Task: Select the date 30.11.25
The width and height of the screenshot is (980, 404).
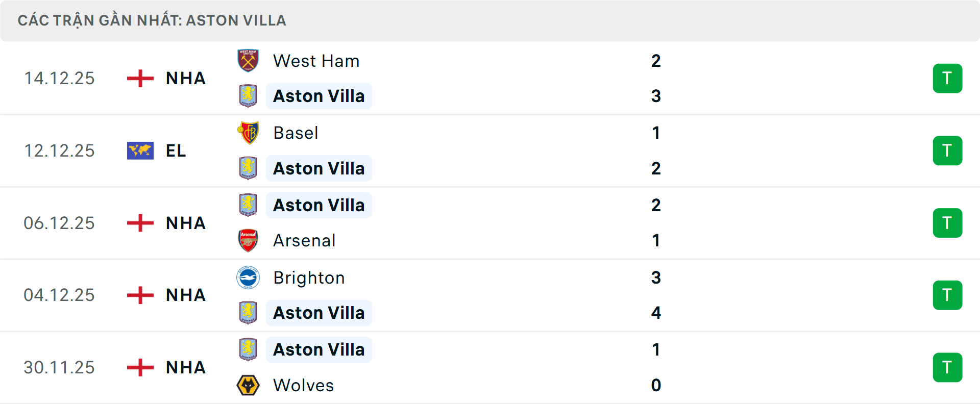Action: (x=59, y=367)
